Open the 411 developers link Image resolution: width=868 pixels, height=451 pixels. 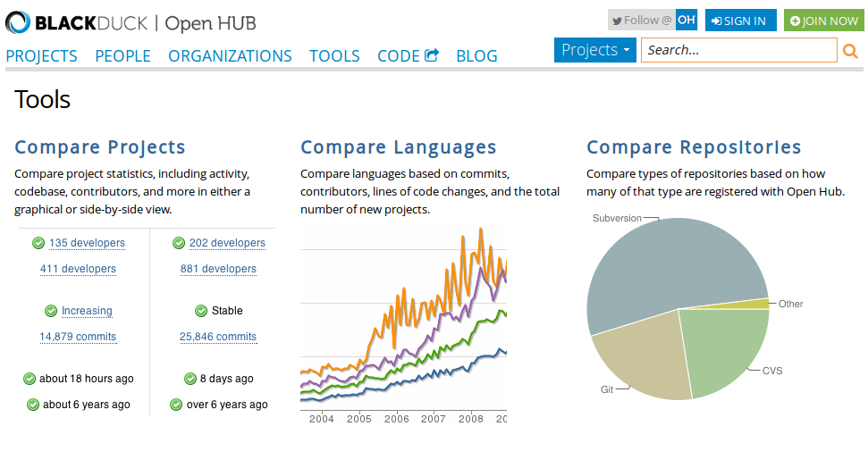78,269
